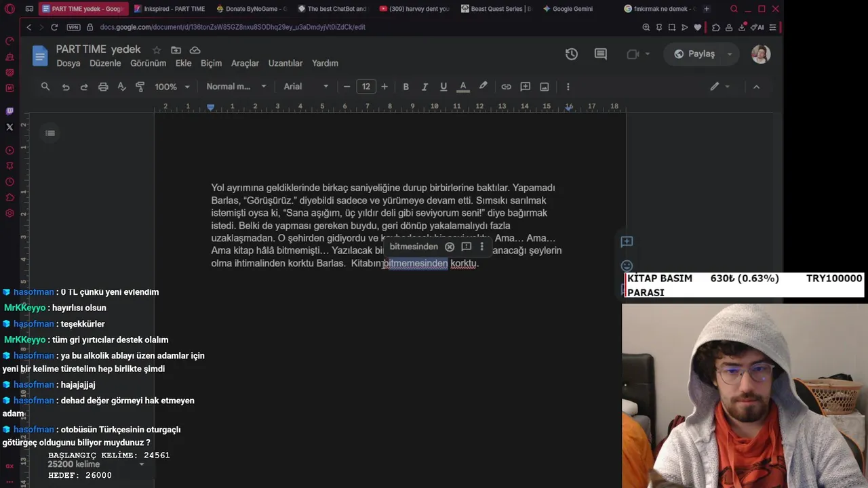Viewport: 868px width, 488px height.
Task: View the cloud save status
Action: click(x=195, y=49)
